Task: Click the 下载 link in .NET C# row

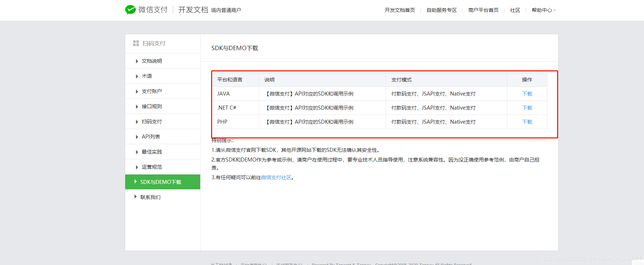Action: point(527,108)
